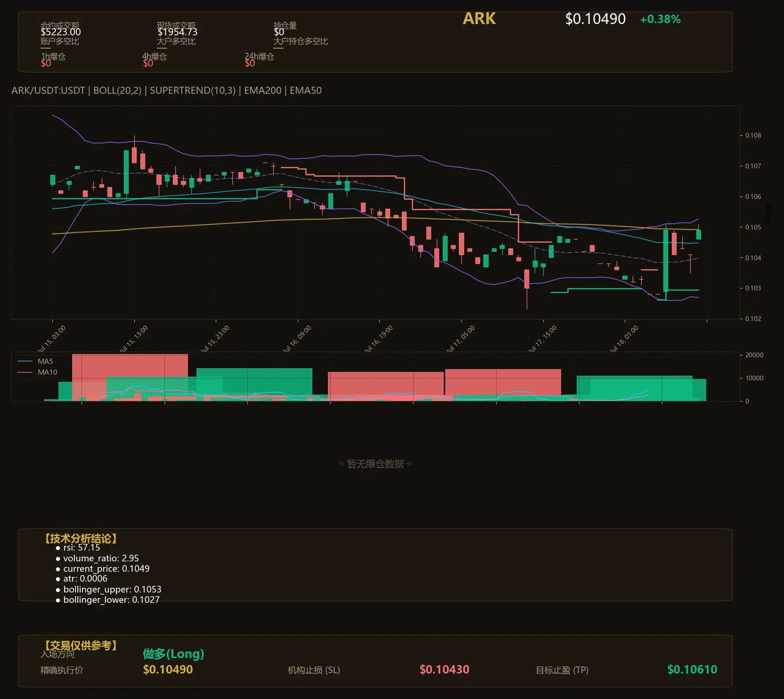Select the $1954.73 spot volume value
The image size is (784, 699).
(177, 32)
